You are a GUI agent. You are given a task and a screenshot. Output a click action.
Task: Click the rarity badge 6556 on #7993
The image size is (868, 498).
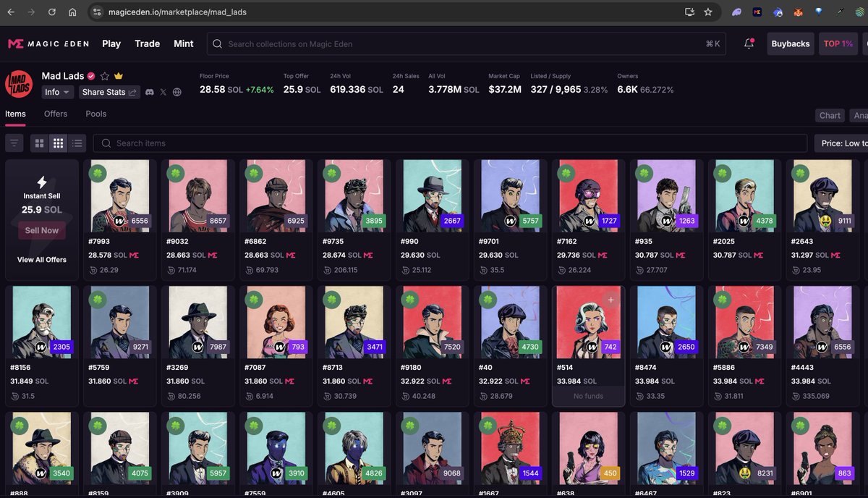[x=140, y=221]
